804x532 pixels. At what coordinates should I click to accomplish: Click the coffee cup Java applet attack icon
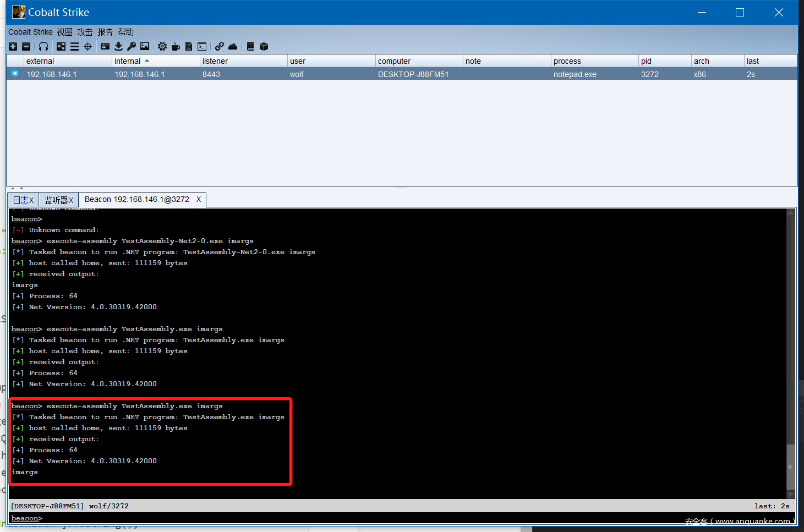click(x=176, y=47)
